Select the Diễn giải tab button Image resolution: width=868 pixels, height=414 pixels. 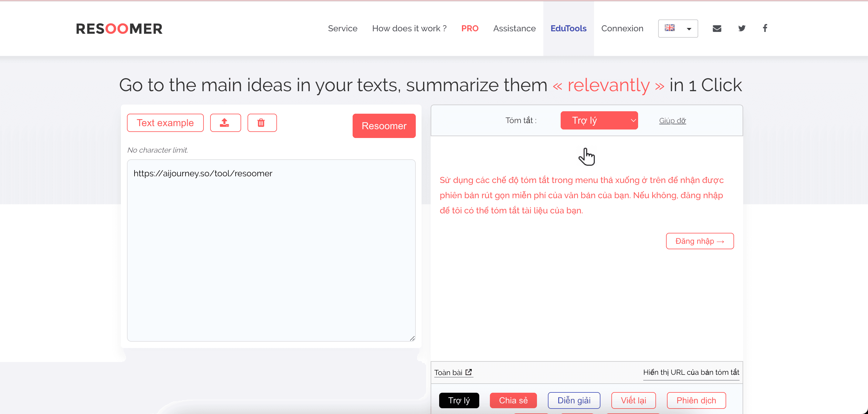point(573,400)
